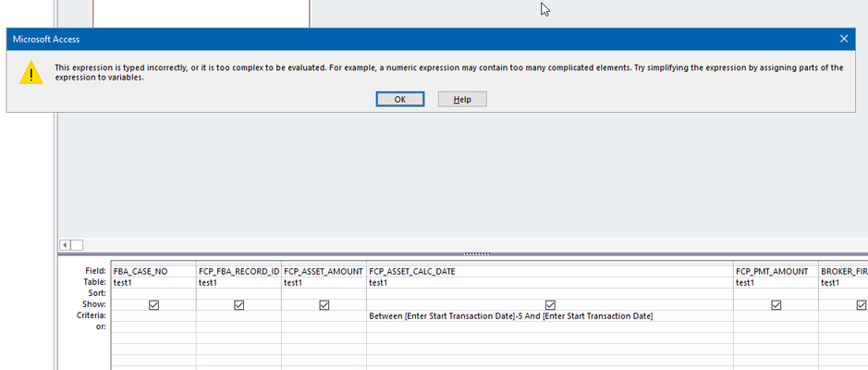The height and width of the screenshot is (370, 868).
Task: Click the Between criteria expression for FCP_ASSET_CALC_DATE
Action: click(511, 316)
